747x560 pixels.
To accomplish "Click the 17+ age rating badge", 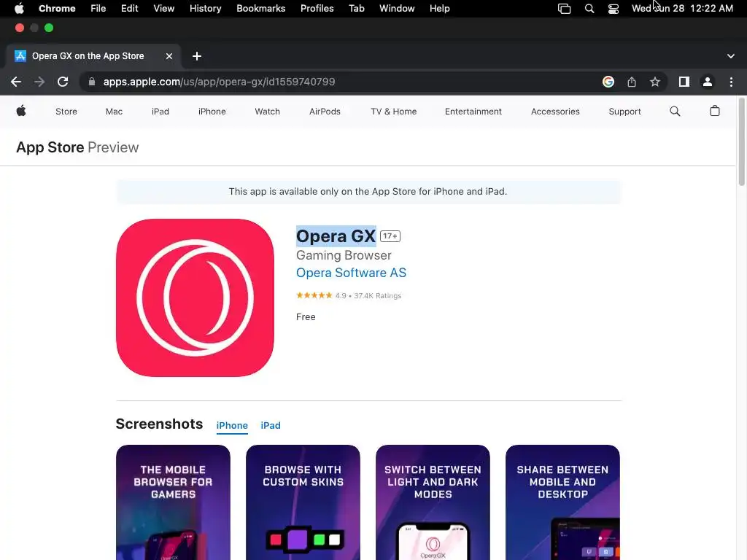I will (390, 236).
